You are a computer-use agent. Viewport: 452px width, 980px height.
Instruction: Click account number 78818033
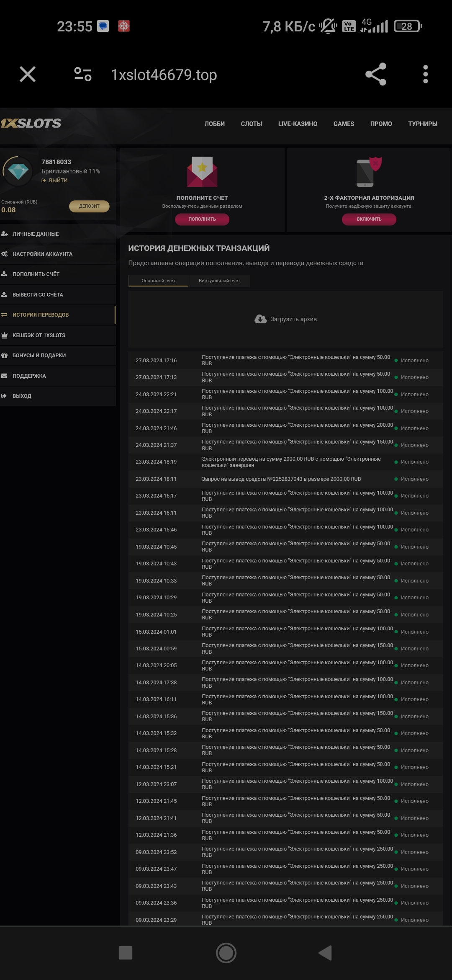pos(56,162)
